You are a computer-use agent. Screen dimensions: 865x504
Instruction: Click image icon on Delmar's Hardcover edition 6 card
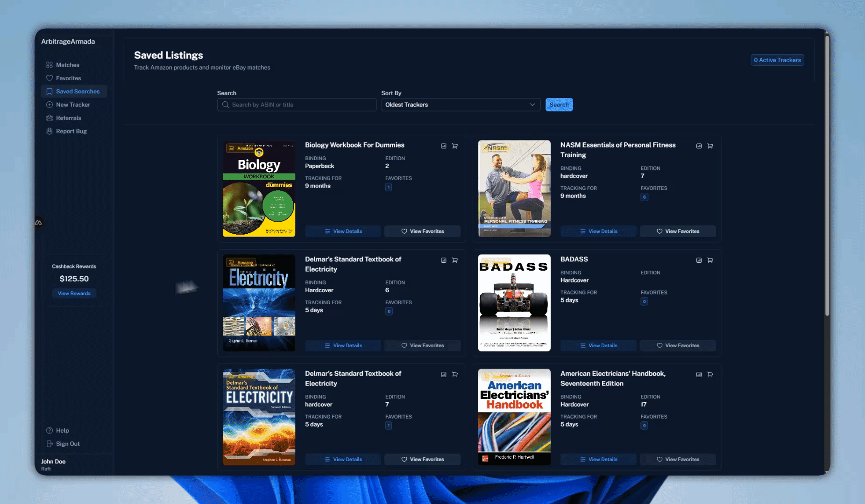(x=444, y=260)
